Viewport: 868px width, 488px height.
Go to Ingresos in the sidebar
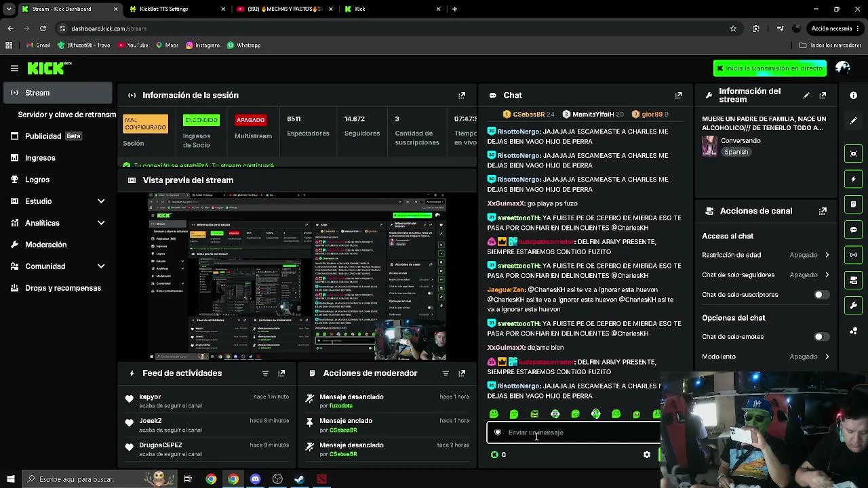(58, 158)
